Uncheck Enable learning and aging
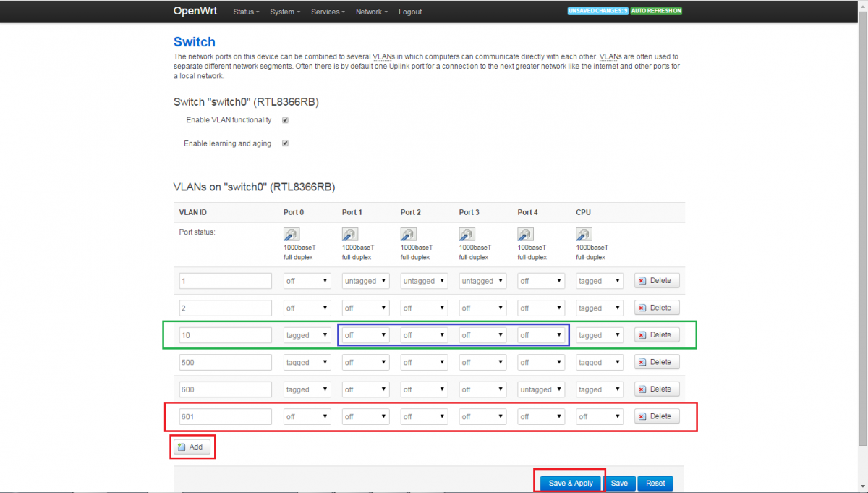The height and width of the screenshot is (493, 868). tap(285, 143)
